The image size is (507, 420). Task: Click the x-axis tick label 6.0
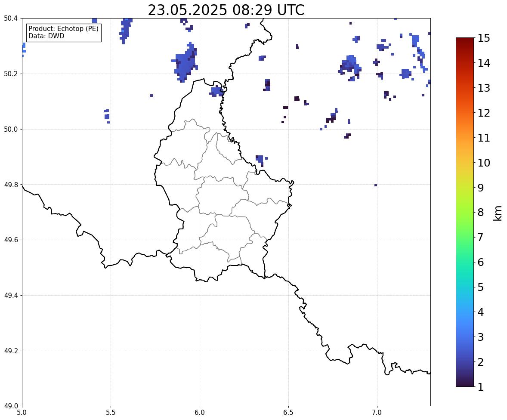pos(200,413)
